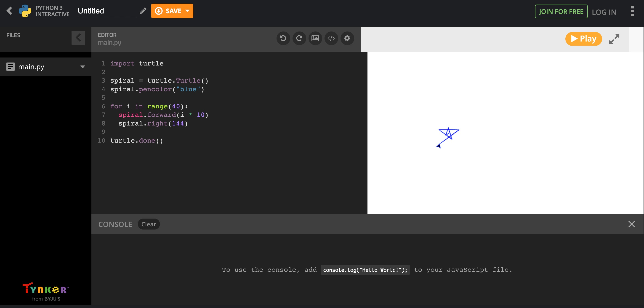This screenshot has width=644, height=308.
Task: Click the Log In link
Action: click(604, 12)
